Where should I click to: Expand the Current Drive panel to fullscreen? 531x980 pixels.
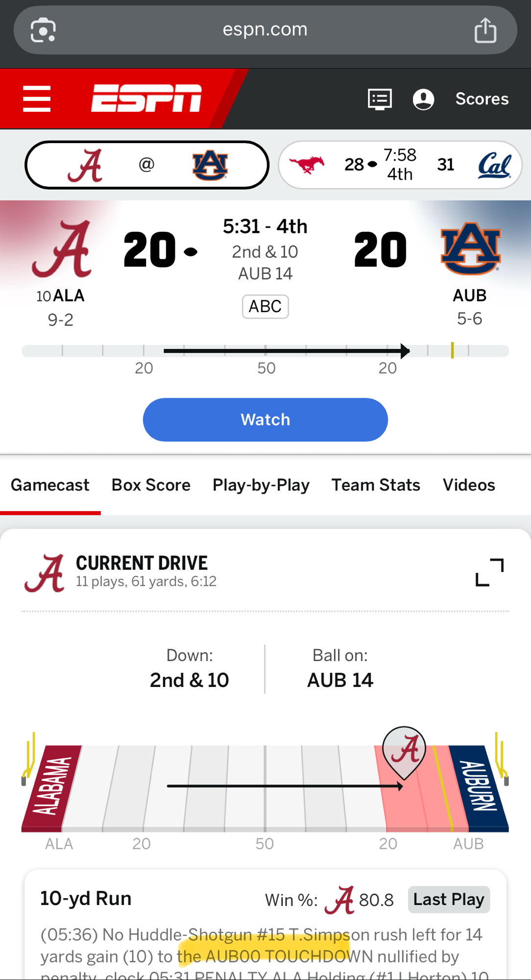tap(489, 572)
